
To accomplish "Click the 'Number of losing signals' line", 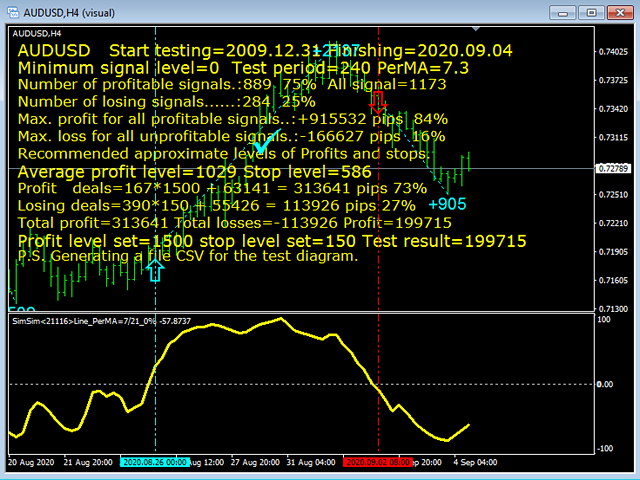I will click(167, 102).
